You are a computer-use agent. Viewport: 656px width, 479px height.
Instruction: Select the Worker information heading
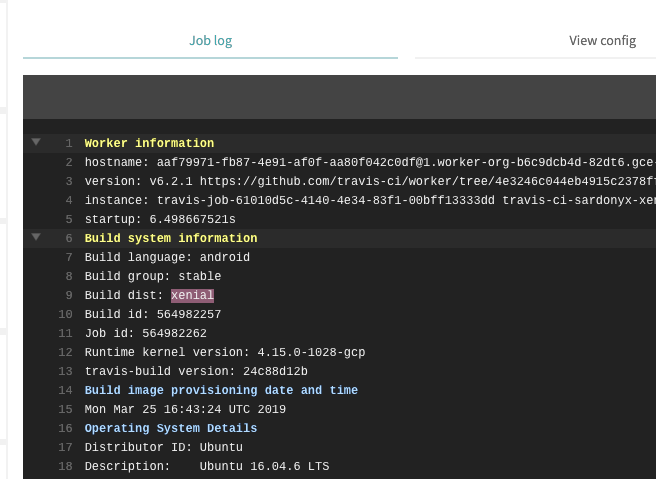click(x=149, y=143)
